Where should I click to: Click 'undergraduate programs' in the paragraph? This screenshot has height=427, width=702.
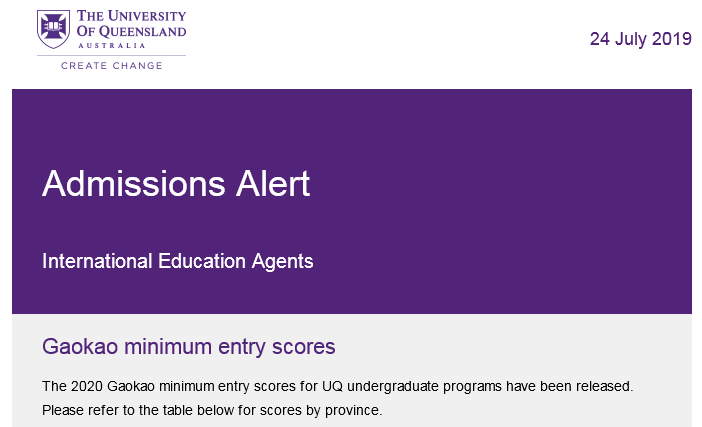pos(424,387)
